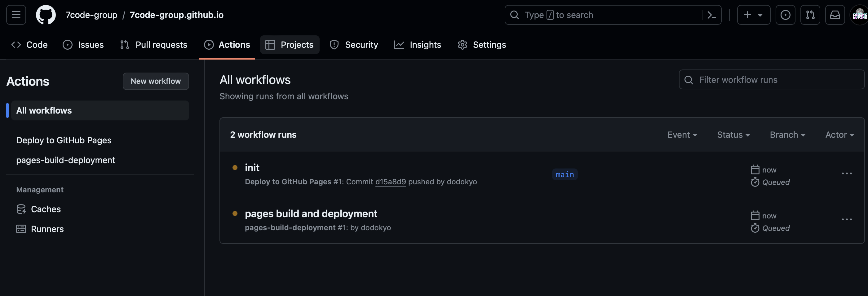
Task: Click the search icon in top search bar
Action: tap(514, 15)
